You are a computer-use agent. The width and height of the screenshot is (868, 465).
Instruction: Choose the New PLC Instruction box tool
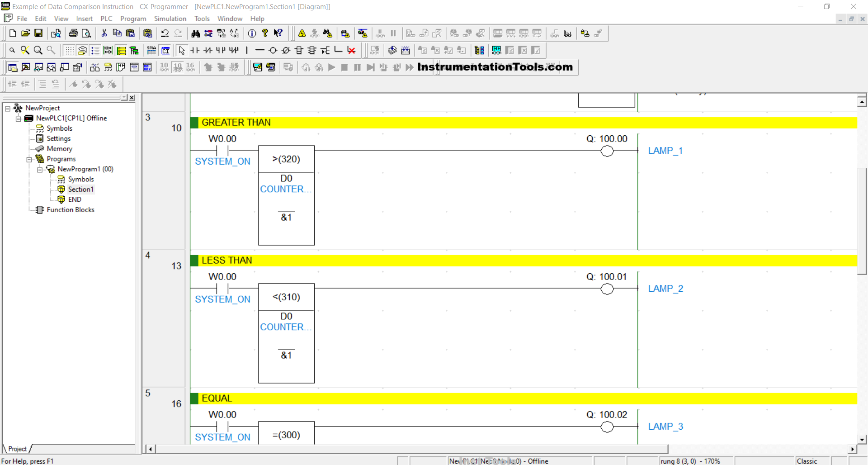299,50
